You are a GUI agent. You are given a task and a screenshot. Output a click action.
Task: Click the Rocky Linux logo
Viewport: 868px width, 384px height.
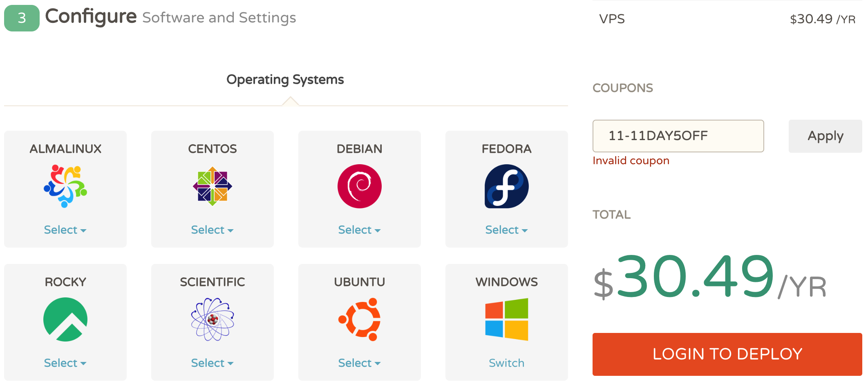65,319
